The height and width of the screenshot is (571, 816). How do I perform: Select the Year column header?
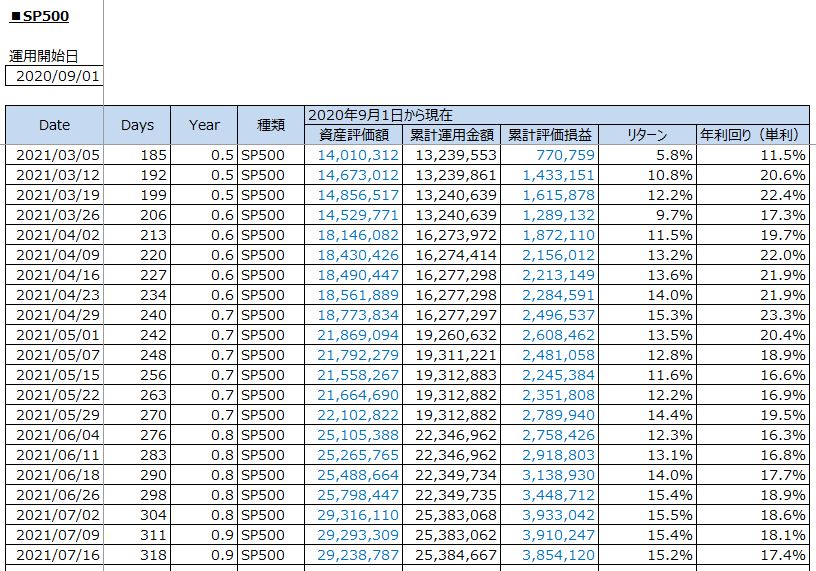pyautogui.click(x=204, y=125)
